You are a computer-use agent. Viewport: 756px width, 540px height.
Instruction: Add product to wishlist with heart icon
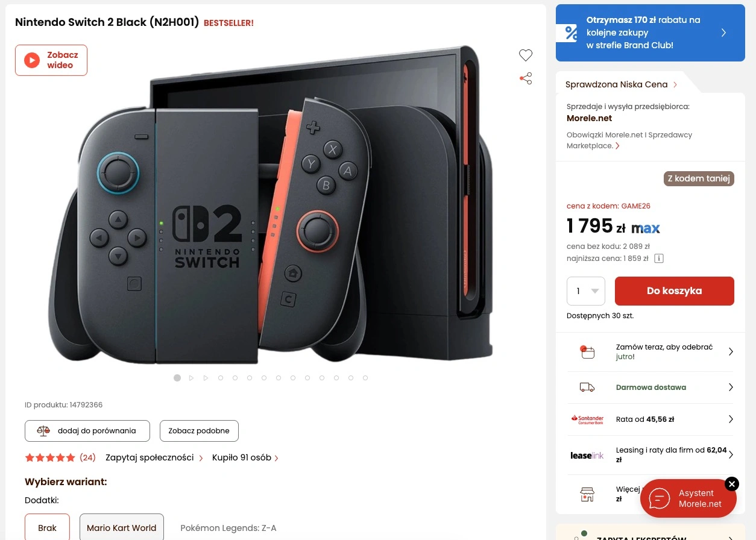click(526, 55)
